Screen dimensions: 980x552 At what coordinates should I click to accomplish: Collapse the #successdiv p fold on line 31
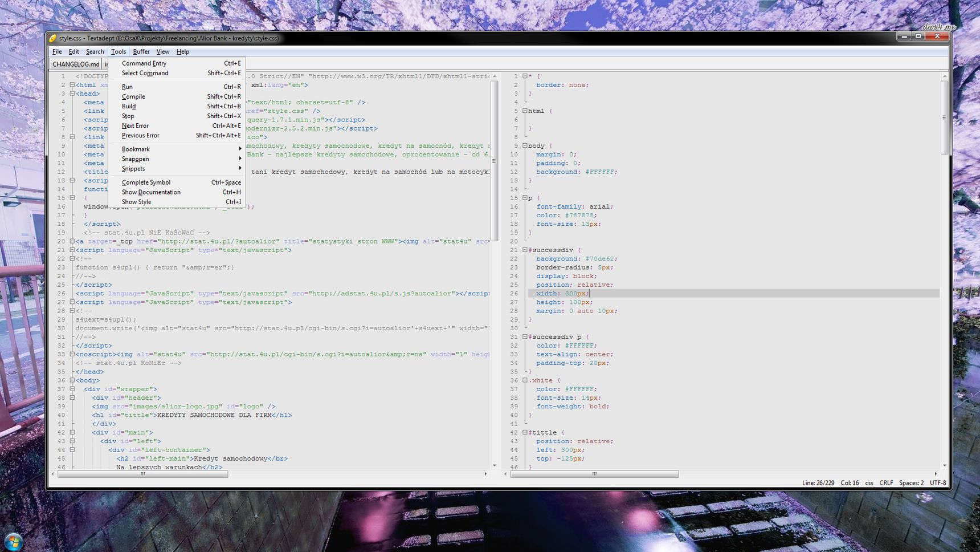pos(525,336)
